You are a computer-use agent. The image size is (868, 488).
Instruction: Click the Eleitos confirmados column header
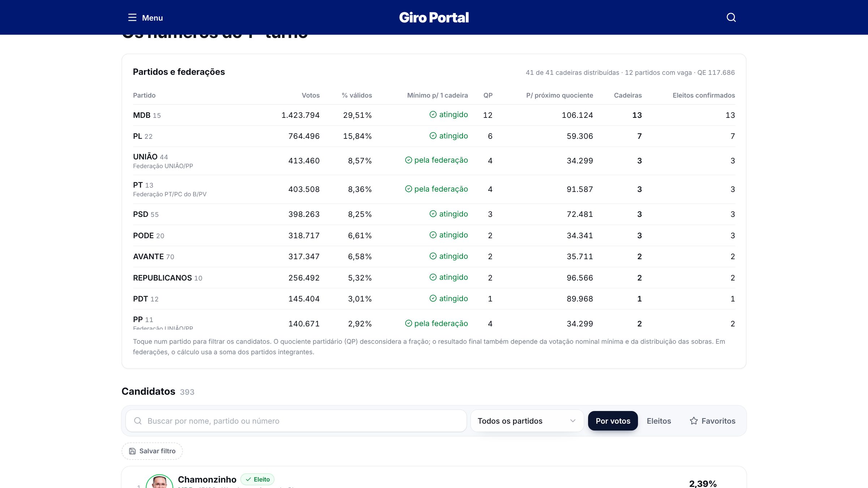click(703, 95)
